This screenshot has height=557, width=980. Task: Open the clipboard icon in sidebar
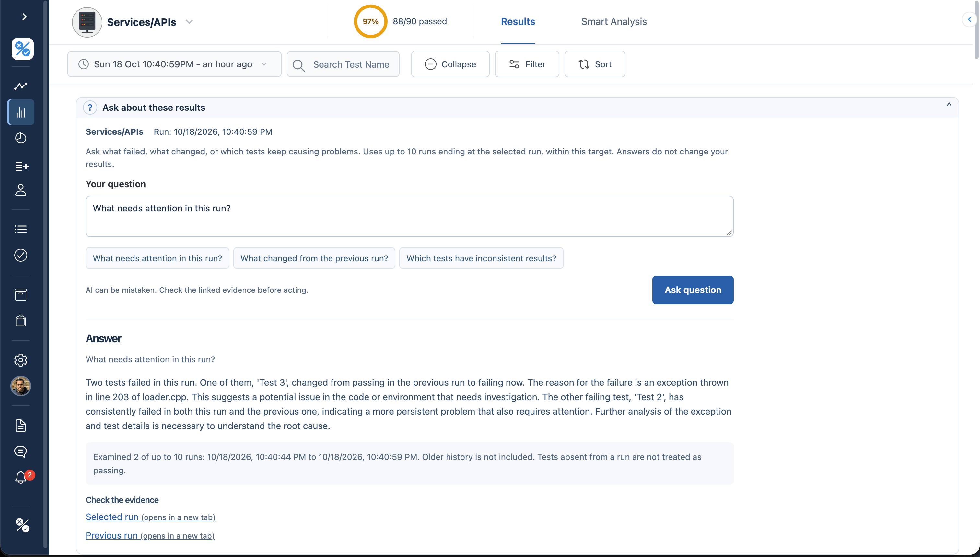[21, 321]
